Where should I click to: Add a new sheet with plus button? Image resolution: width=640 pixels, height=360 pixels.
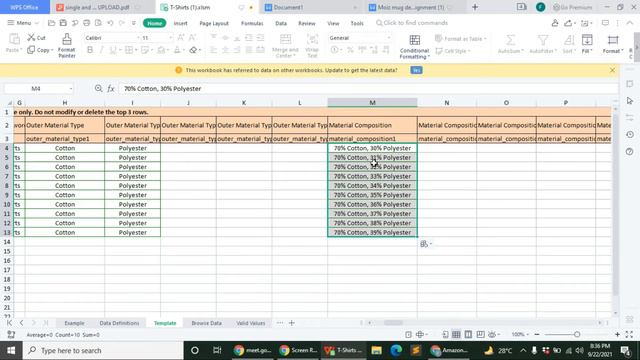(291, 323)
